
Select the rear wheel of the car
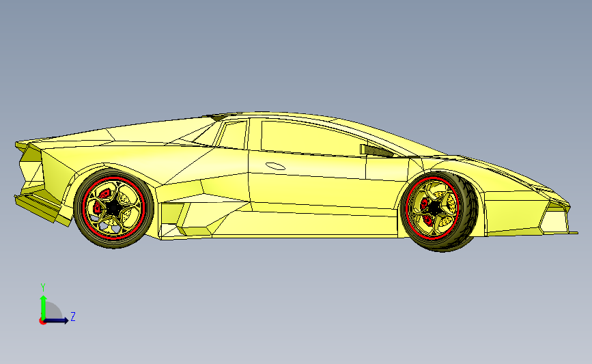pyautogui.click(x=113, y=208)
